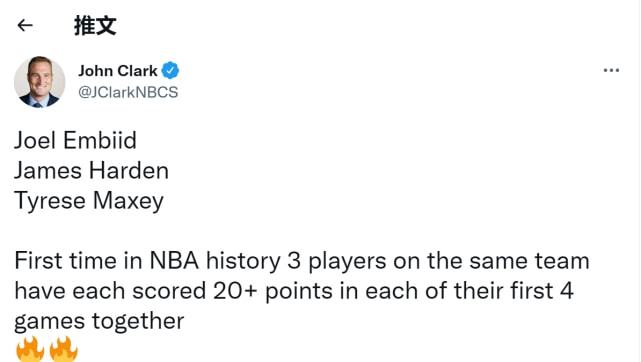Select the Joel Embiid text line

tap(75, 140)
